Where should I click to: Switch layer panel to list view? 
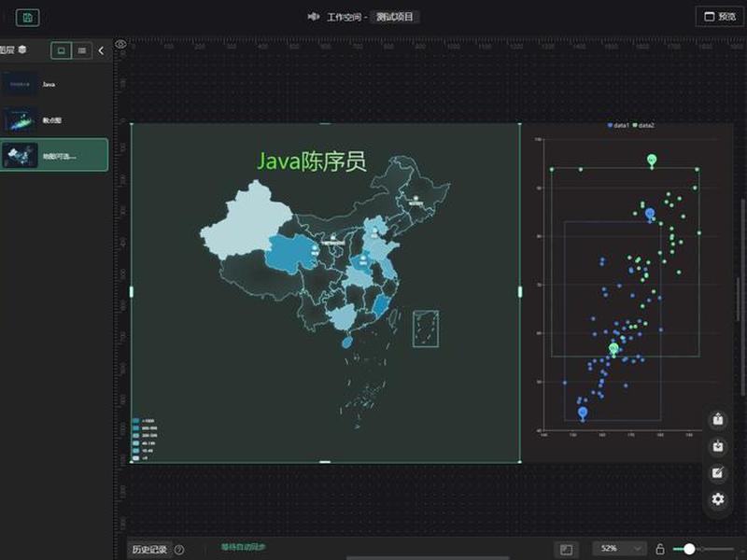(x=82, y=50)
